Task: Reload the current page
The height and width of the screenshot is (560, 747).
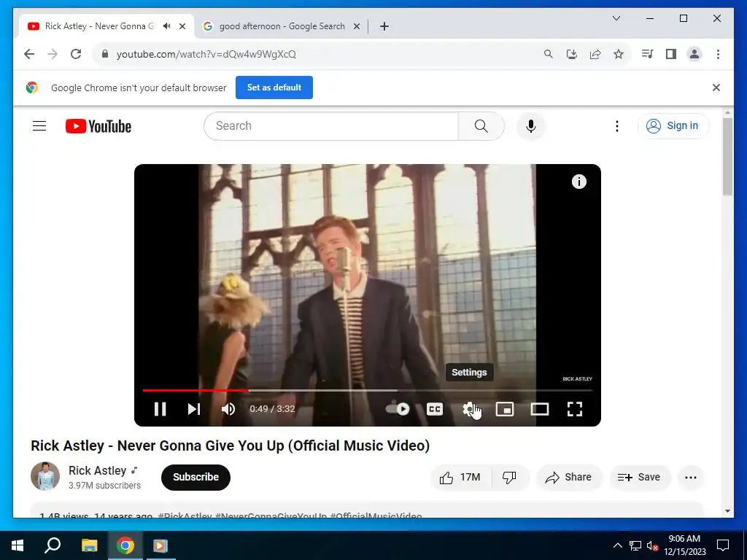Action: pos(76,54)
